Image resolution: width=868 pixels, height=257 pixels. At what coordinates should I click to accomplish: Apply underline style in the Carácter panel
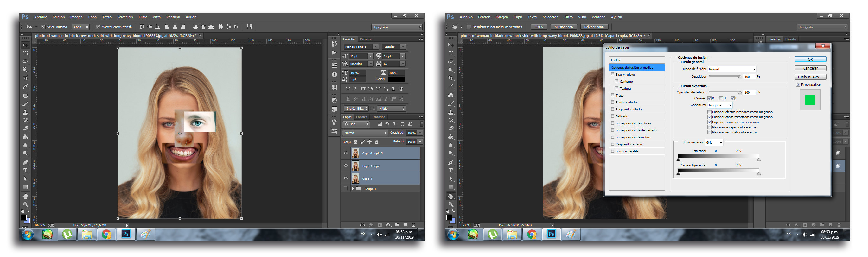(x=393, y=89)
